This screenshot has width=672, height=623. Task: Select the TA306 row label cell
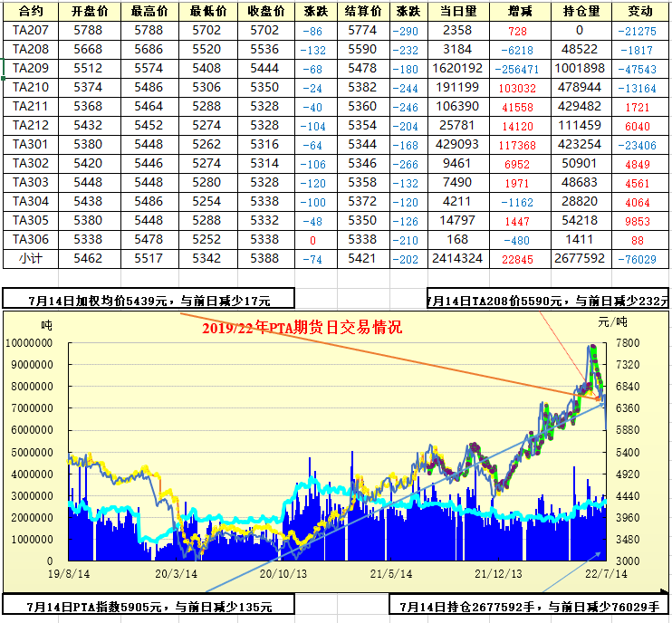tap(31, 240)
